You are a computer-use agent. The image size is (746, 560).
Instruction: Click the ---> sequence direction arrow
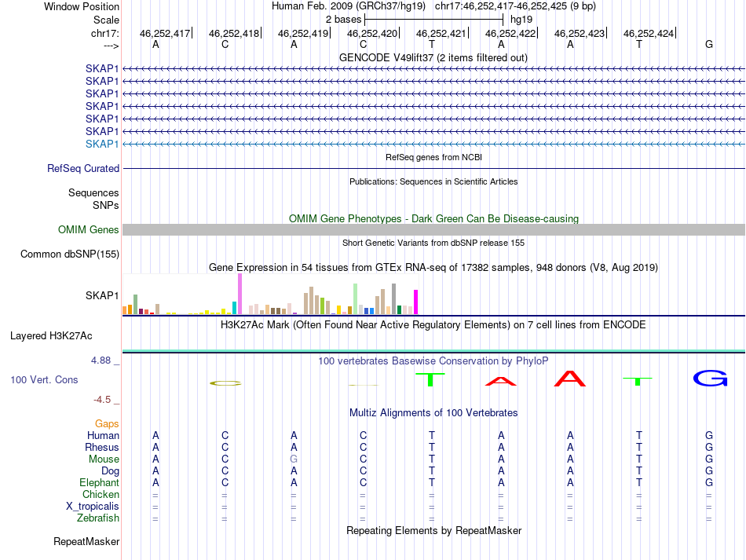point(111,46)
